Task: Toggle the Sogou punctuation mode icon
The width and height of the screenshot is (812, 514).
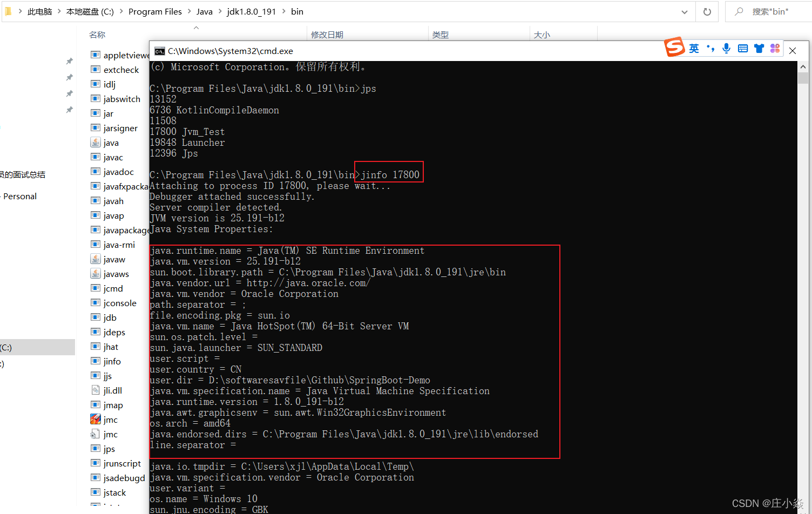Action: 710,48
